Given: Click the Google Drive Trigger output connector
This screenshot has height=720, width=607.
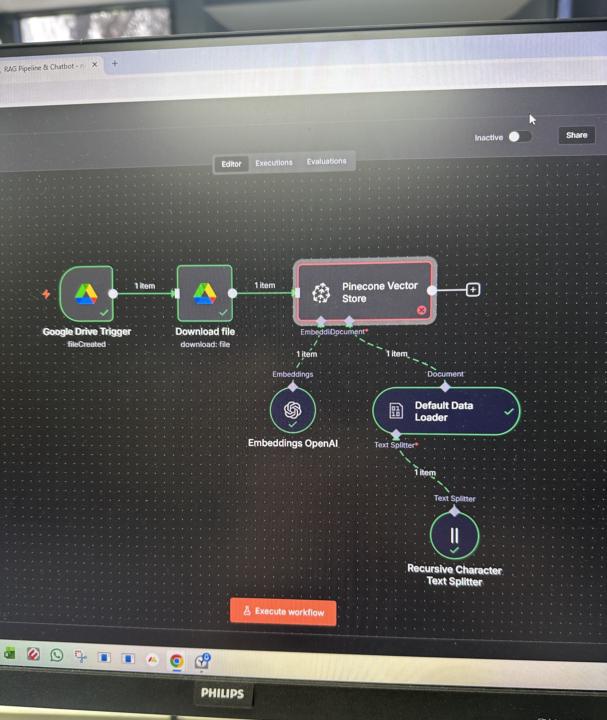Looking at the screenshot, I should point(113,294).
